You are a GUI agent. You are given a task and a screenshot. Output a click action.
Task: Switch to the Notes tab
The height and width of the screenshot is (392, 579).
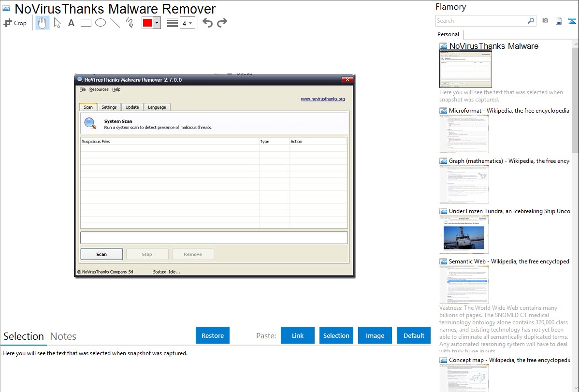63,336
